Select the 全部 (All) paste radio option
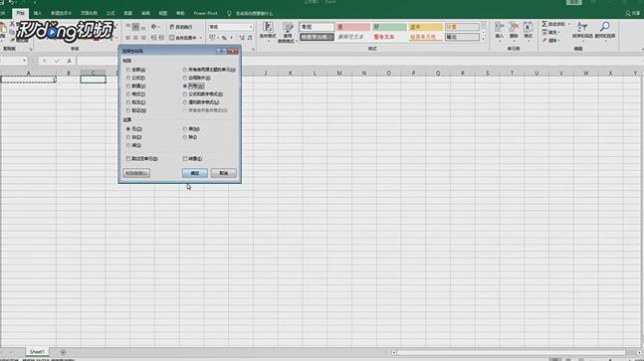 [136, 70]
